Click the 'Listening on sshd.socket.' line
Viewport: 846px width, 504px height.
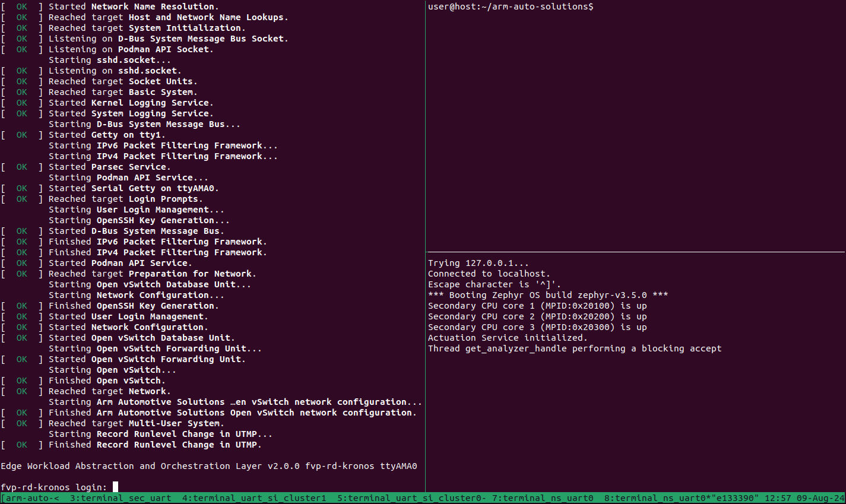coord(115,71)
